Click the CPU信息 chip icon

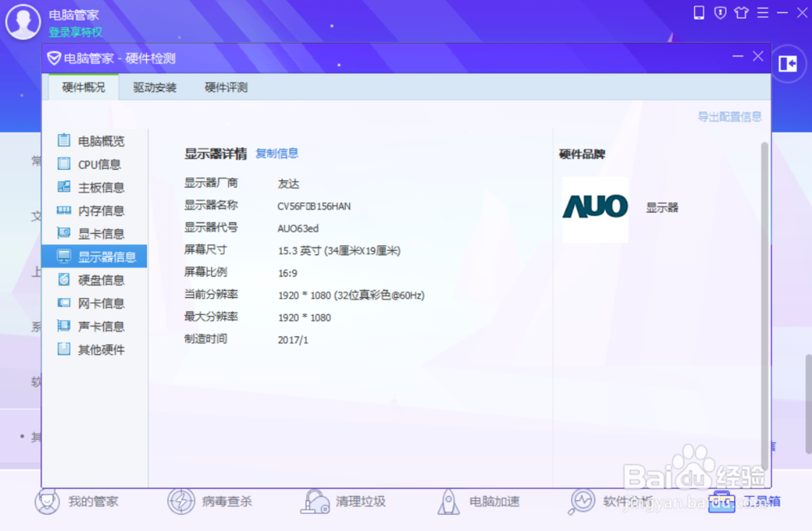63,164
